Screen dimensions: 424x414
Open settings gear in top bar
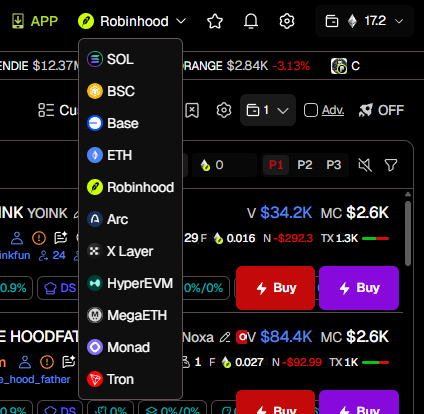tap(287, 21)
